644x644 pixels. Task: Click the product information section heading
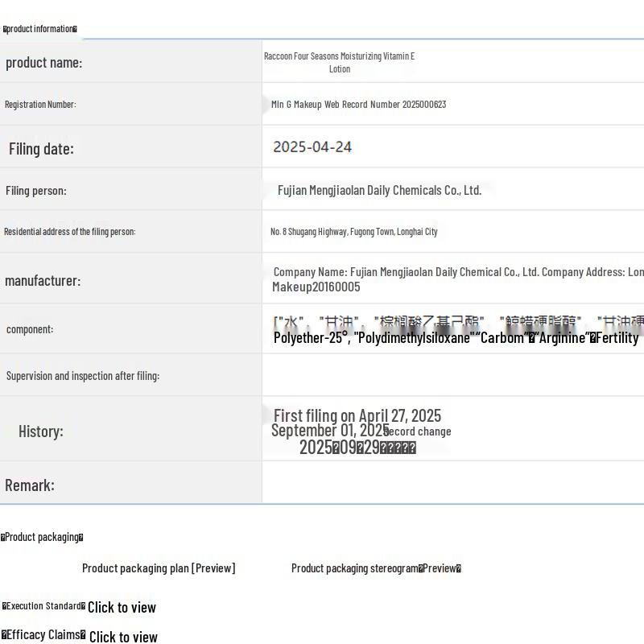pos(39,29)
